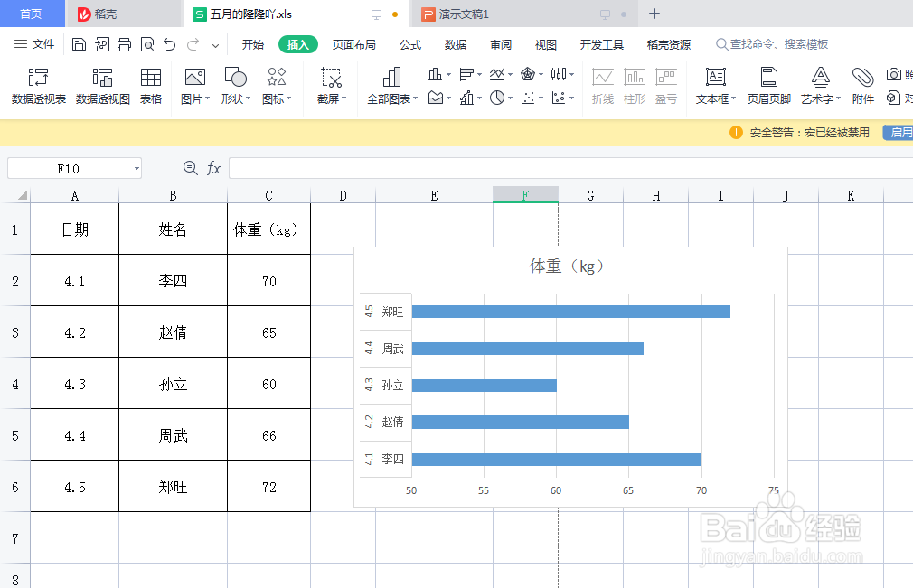Click the 郑旺 bar in chart
The width and height of the screenshot is (913, 588).
570,312
